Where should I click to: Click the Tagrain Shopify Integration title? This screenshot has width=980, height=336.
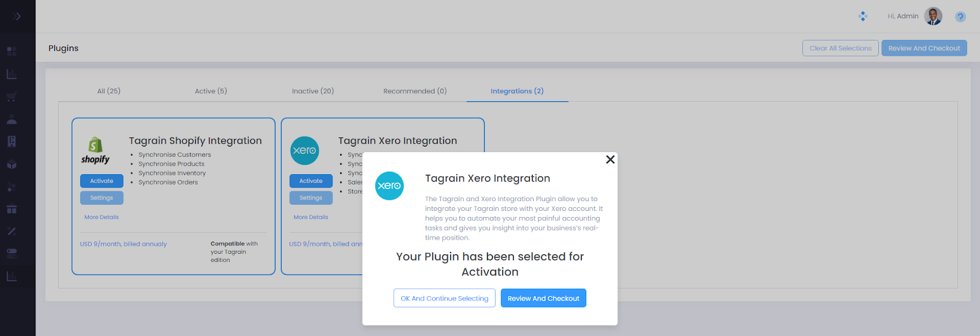pyautogui.click(x=195, y=140)
